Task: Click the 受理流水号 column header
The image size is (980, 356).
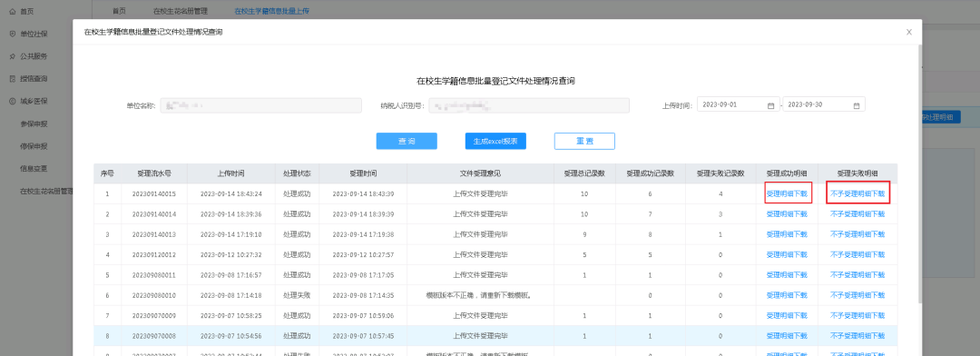Action: [153, 173]
